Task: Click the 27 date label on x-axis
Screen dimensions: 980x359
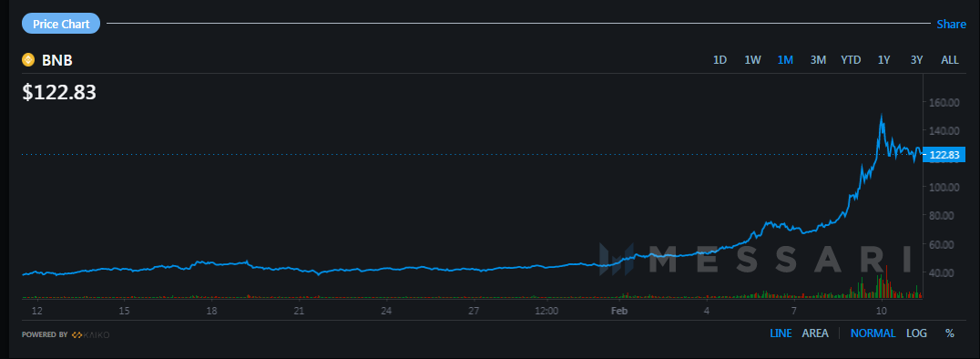Action: [474, 310]
